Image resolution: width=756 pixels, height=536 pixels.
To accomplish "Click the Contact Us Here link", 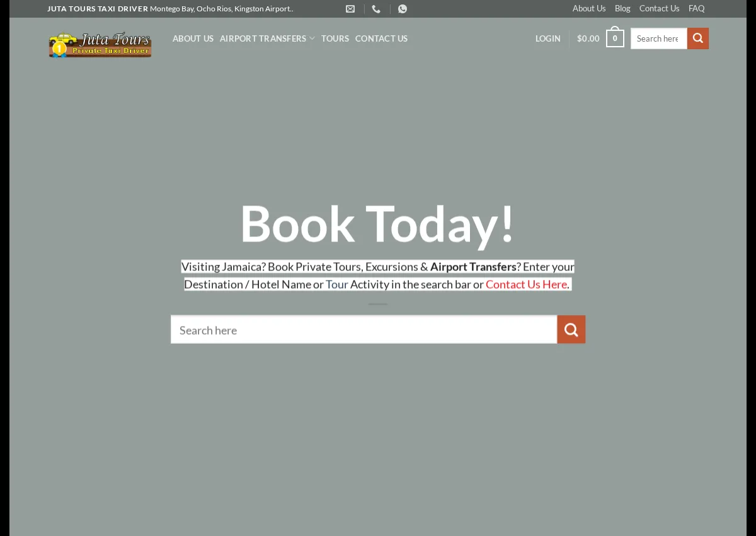I will pyautogui.click(x=526, y=284).
